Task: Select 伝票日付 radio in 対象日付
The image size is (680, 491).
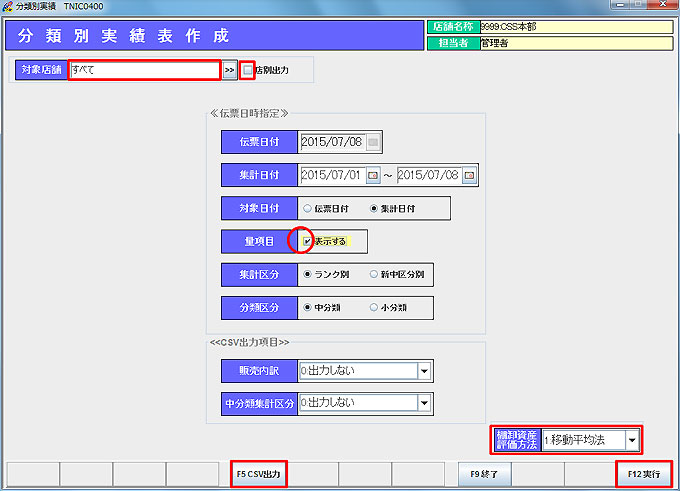Action: (307, 209)
